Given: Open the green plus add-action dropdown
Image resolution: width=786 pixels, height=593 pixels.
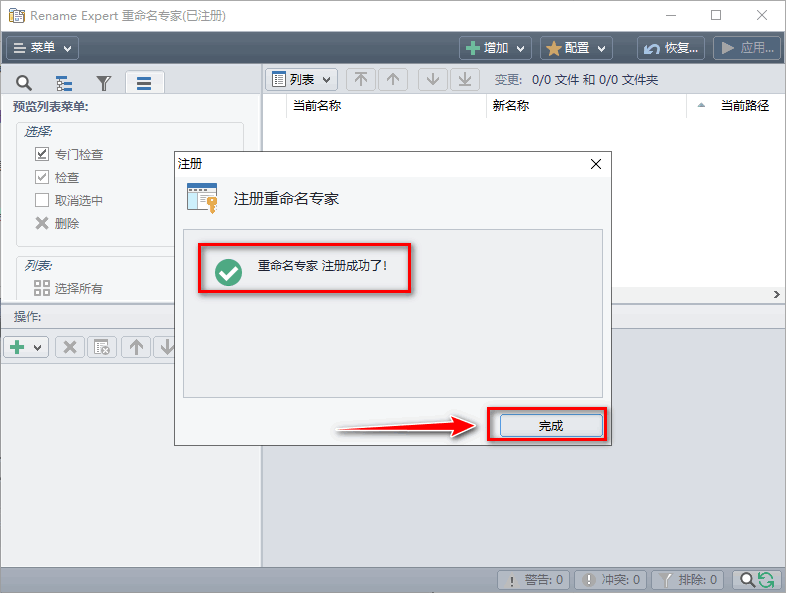Looking at the screenshot, I should click(x=26, y=347).
